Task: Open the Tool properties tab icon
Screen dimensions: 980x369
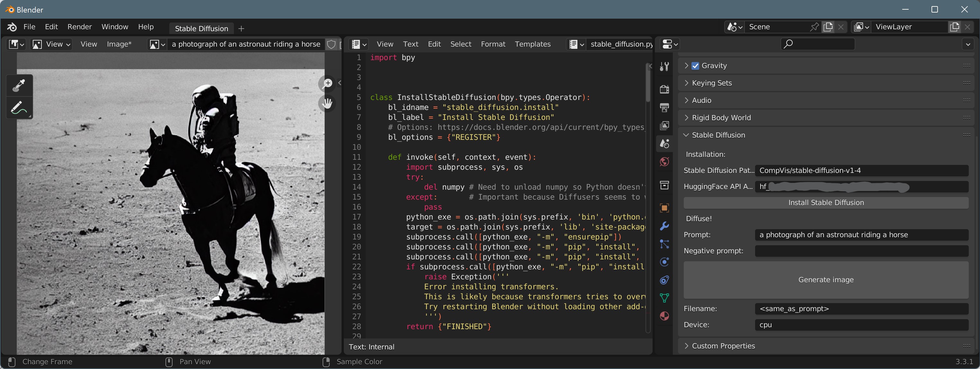Action: 664,67
